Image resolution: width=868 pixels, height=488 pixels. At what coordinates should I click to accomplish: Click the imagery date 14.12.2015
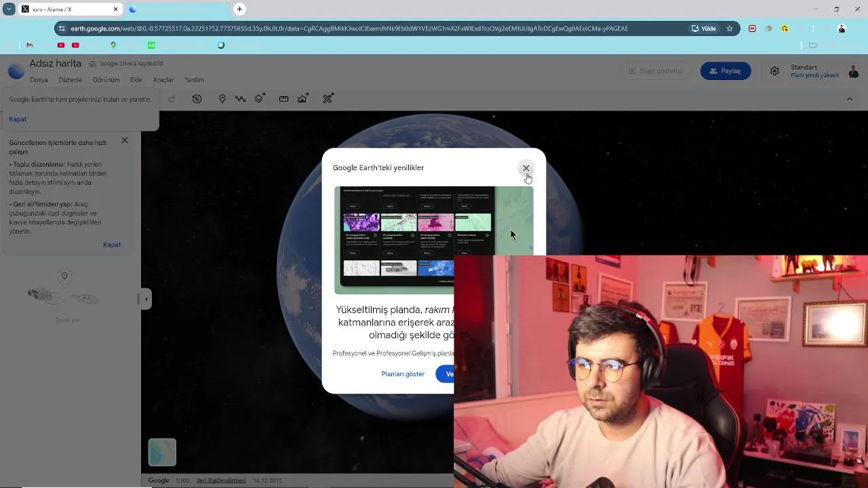click(x=267, y=481)
